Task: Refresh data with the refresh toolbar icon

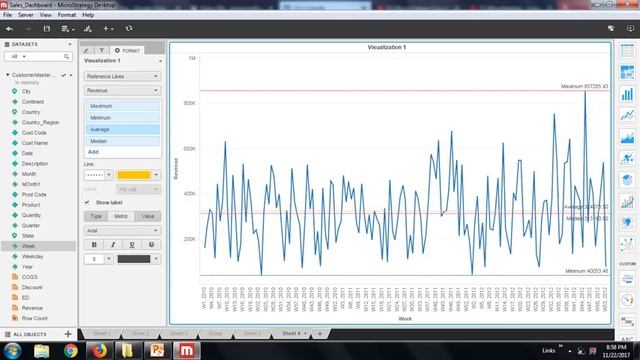Action: pos(129,29)
